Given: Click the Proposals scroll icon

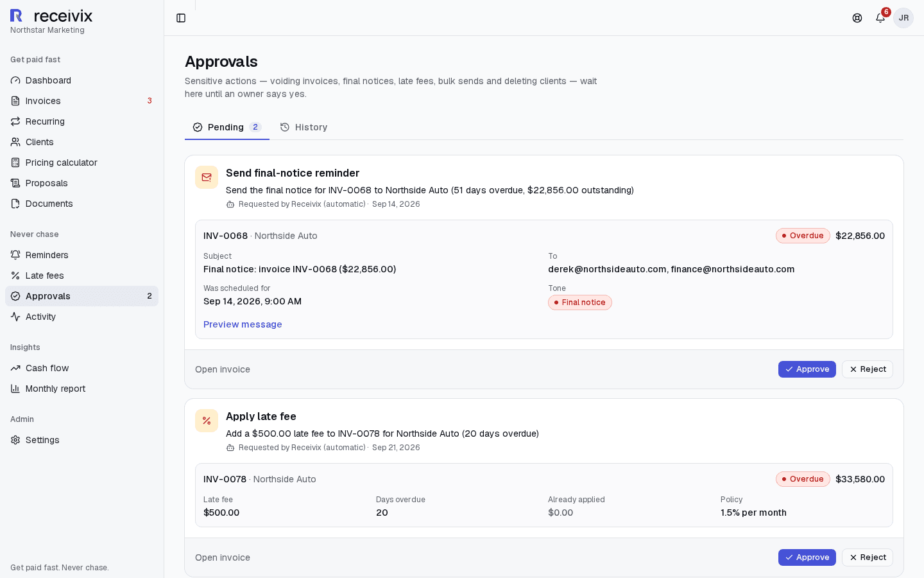Looking at the screenshot, I should click(15, 183).
